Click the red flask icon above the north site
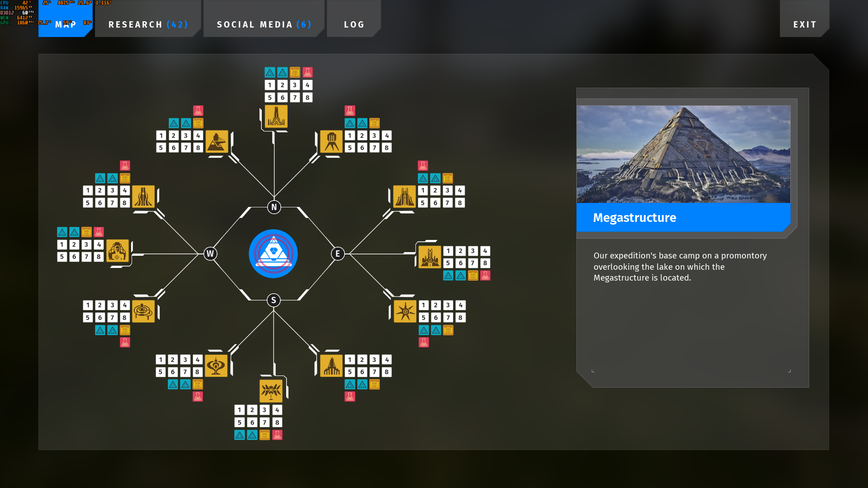 click(307, 72)
